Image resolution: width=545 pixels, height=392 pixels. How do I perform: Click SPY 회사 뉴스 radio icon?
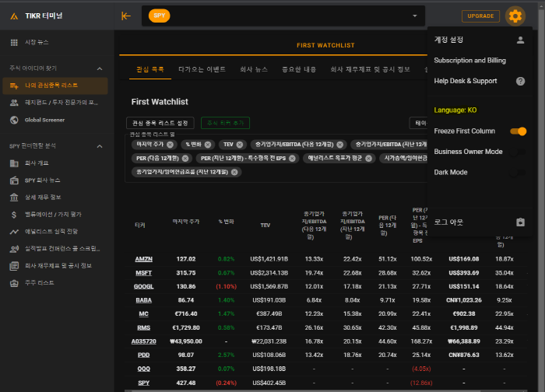(14, 180)
